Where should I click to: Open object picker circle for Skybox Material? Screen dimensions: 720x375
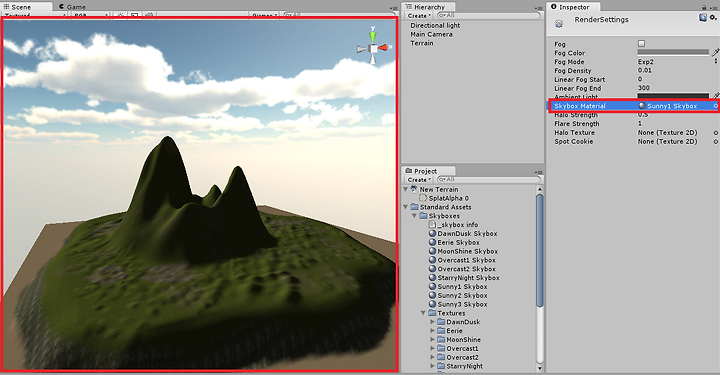click(715, 106)
